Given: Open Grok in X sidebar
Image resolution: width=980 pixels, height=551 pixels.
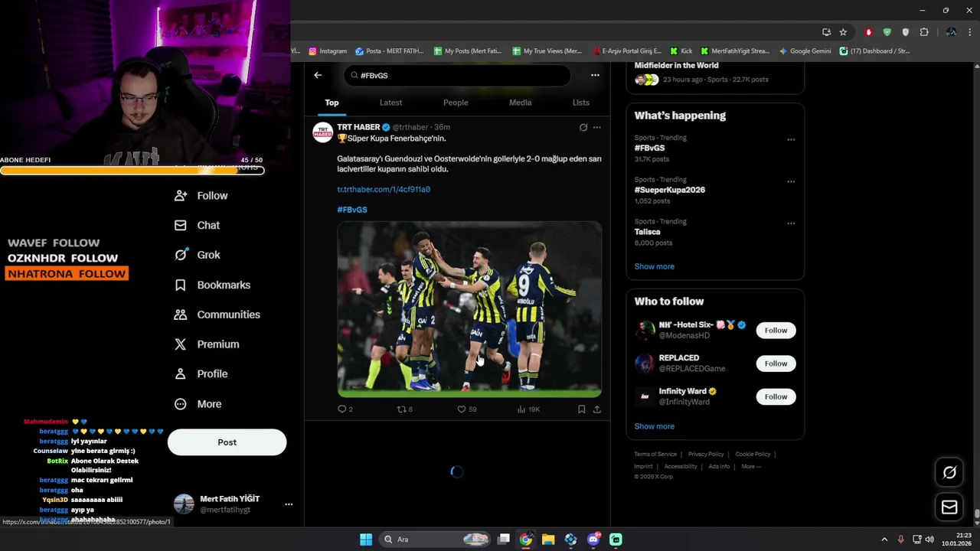Looking at the screenshot, I should click(198, 255).
